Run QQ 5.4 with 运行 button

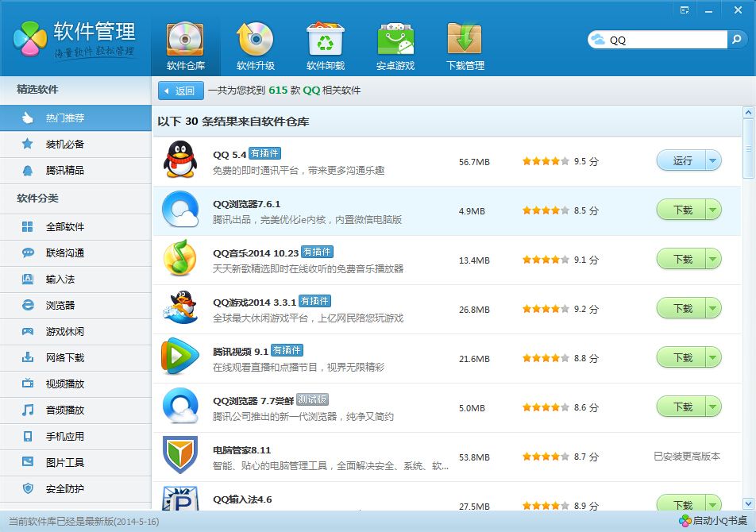pyautogui.click(x=681, y=161)
